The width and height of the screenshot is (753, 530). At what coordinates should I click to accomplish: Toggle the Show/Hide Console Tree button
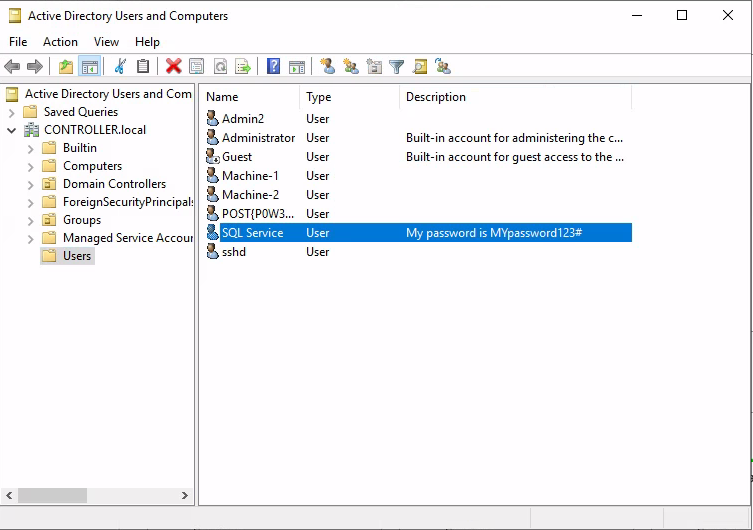(x=89, y=67)
